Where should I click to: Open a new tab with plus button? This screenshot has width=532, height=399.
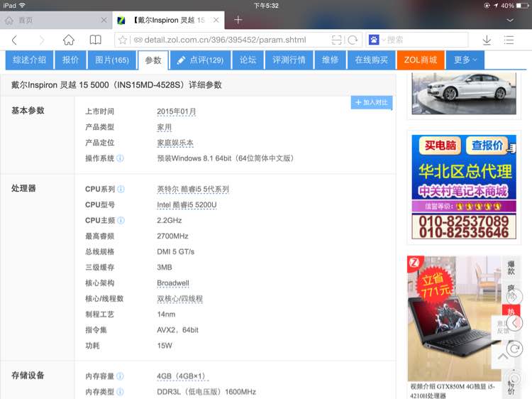[238, 20]
